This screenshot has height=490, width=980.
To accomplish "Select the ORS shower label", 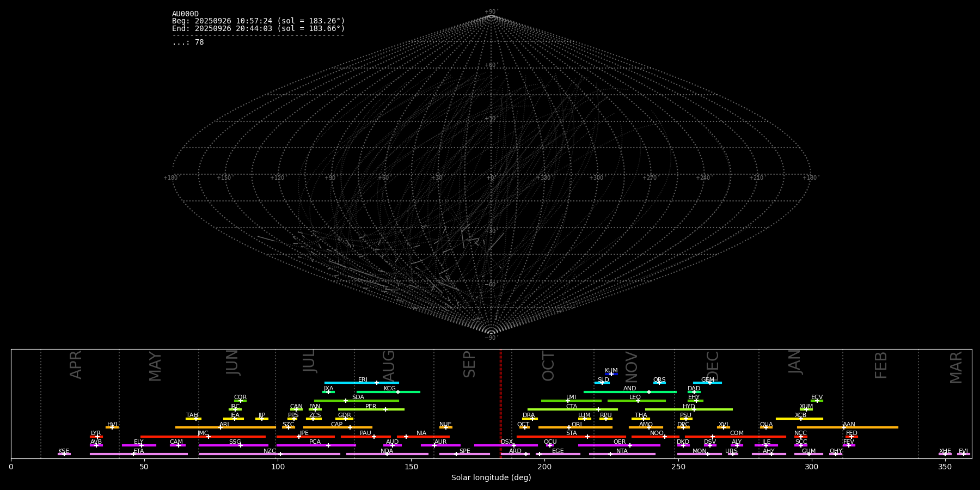I will point(659,380).
